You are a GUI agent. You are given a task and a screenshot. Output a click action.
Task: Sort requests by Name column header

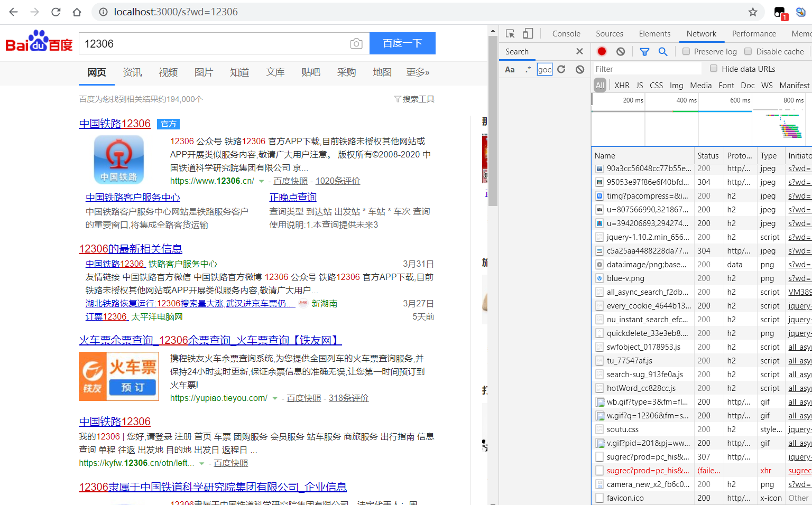click(642, 155)
